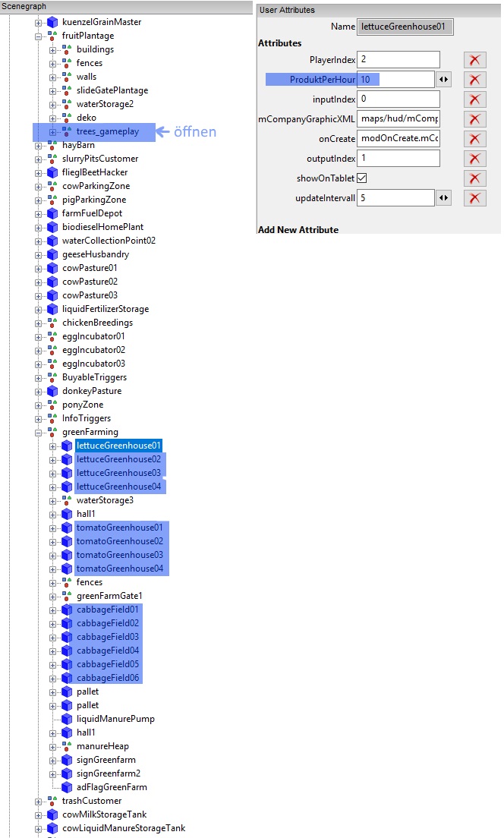This screenshot has width=504, height=838.
Task: Select liquidManurePump in the tree
Action: (x=115, y=719)
